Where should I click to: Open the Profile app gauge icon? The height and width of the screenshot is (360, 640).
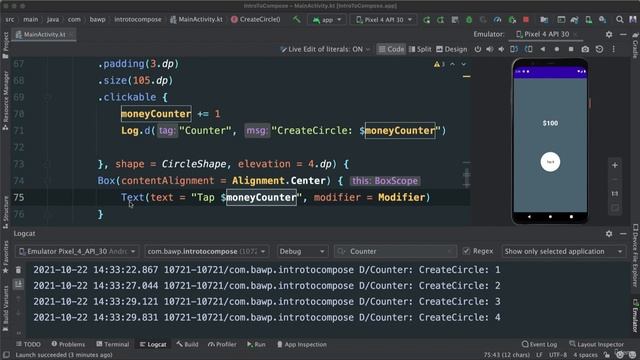tap(497, 19)
